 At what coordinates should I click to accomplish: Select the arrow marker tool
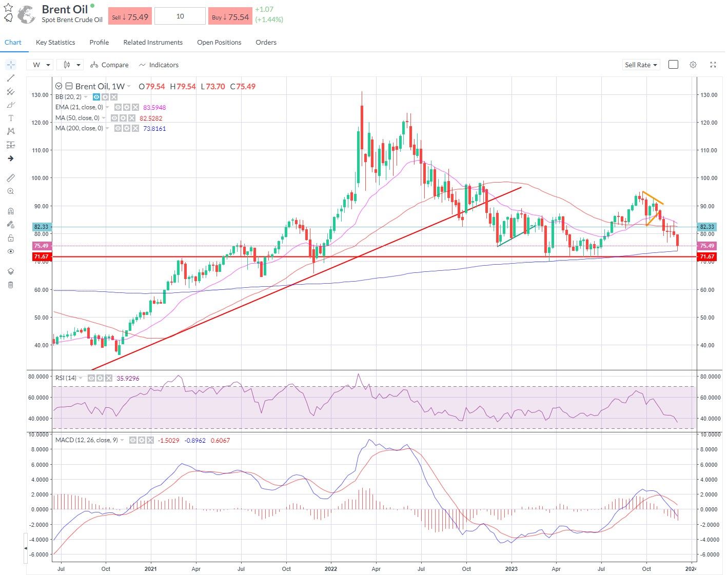pyautogui.click(x=11, y=158)
